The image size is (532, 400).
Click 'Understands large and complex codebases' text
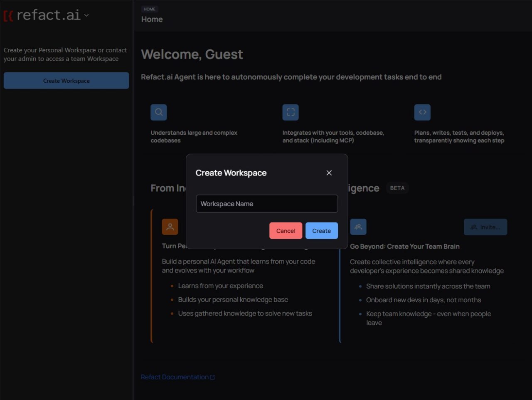(x=194, y=137)
